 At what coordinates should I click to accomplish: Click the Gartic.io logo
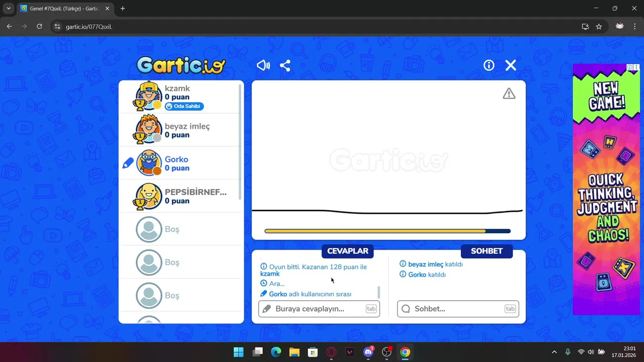[181, 65]
